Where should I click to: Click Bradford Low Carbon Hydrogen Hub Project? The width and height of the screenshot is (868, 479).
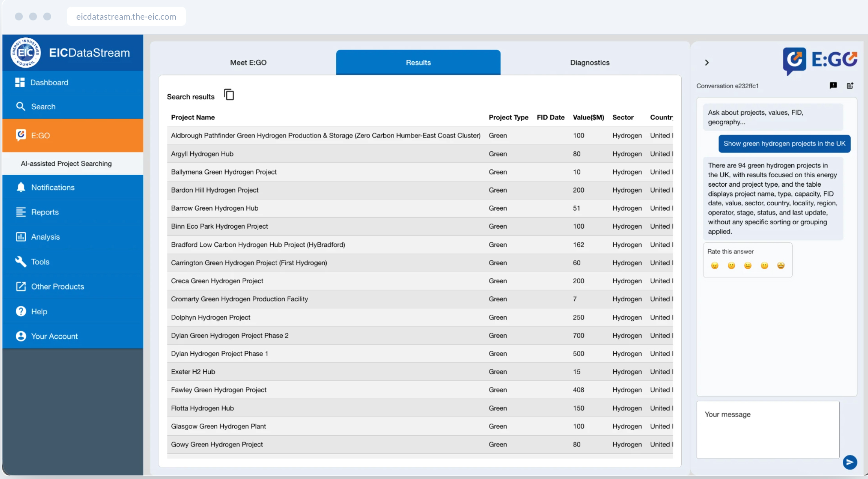[258, 244]
